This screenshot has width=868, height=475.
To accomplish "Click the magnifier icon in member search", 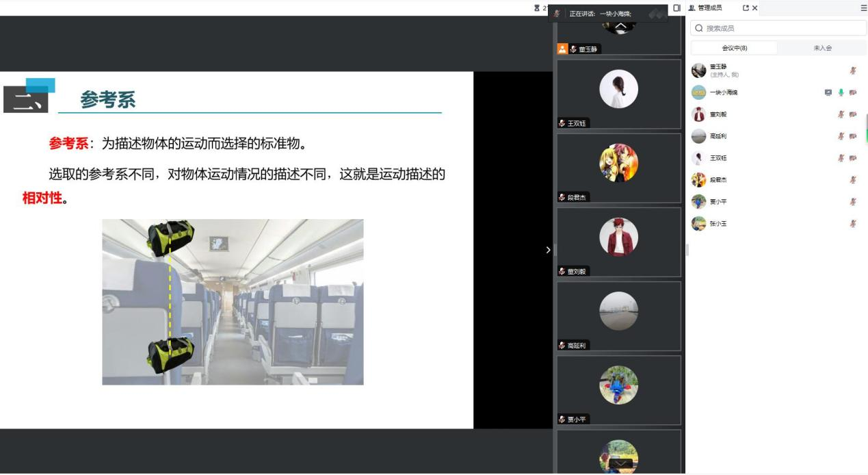I will pyautogui.click(x=699, y=28).
